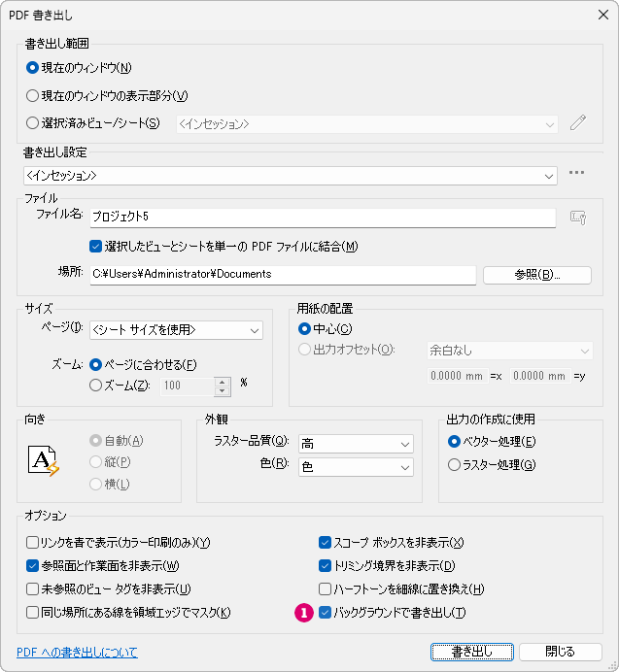Choose the ズーム percentage radio option
This screenshot has height=672, width=619.
95,386
